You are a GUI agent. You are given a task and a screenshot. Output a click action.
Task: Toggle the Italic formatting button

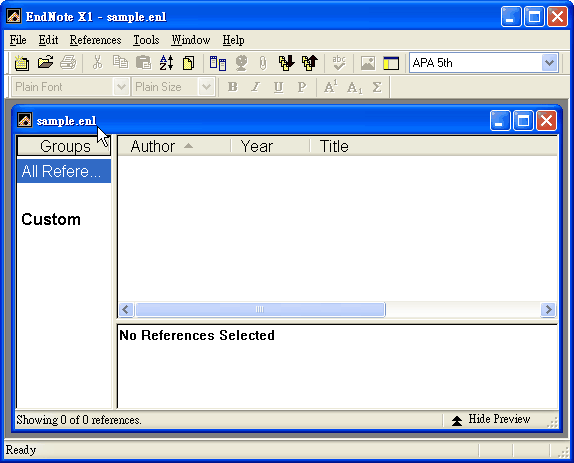(256, 87)
